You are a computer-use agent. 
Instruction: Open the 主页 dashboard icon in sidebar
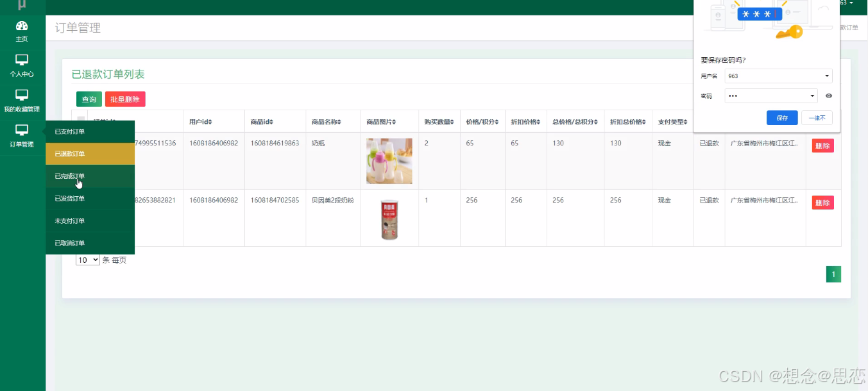(x=22, y=26)
